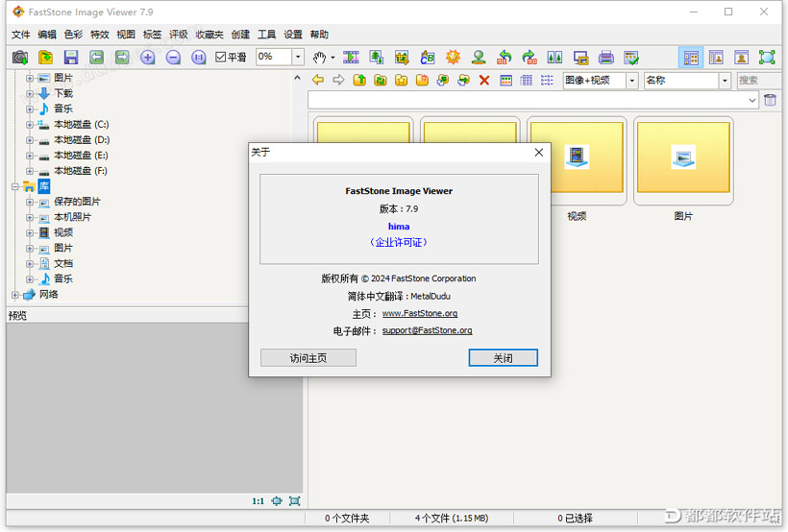The width and height of the screenshot is (788, 532).
Task: Open the www.FastStone.org link
Action: [x=420, y=313]
